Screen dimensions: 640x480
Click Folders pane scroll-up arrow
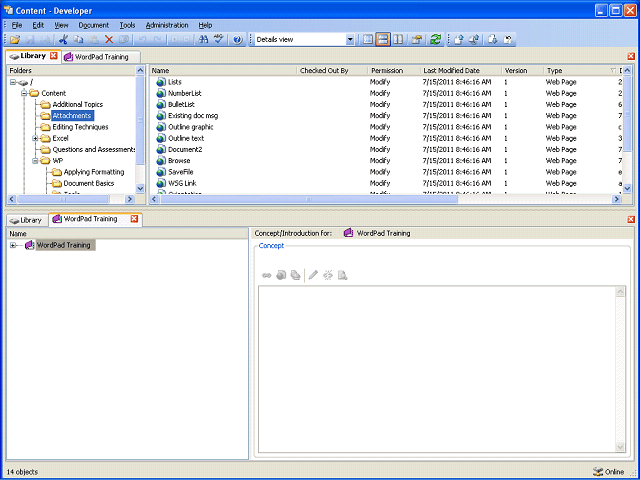point(140,70)
